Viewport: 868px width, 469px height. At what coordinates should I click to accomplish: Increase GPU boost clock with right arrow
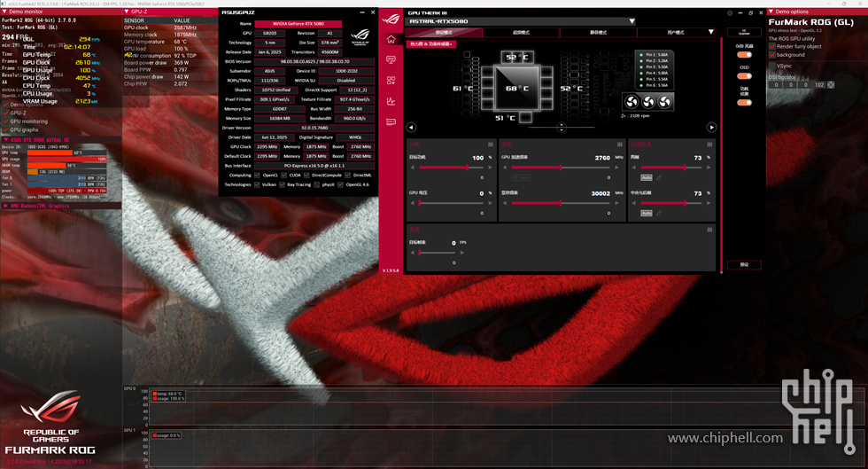618,168
